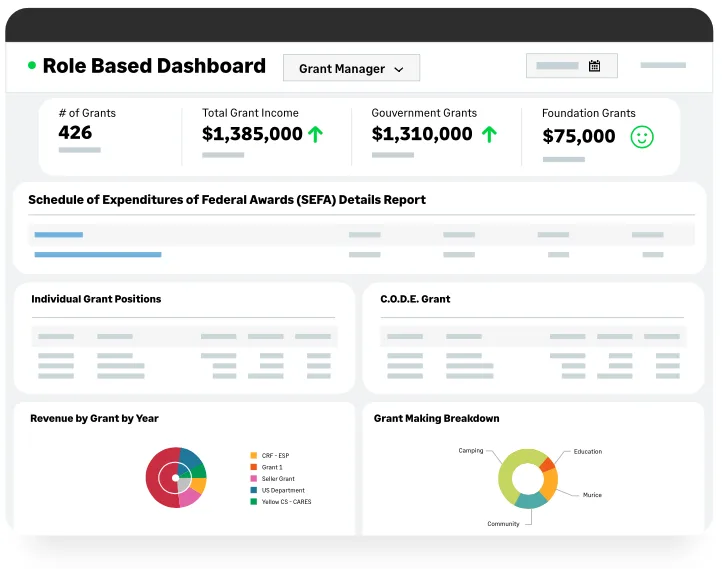Select the $1,385,000 total grant income value
The height and width of the screenshot is (569, 722).
tap(252, 134)
